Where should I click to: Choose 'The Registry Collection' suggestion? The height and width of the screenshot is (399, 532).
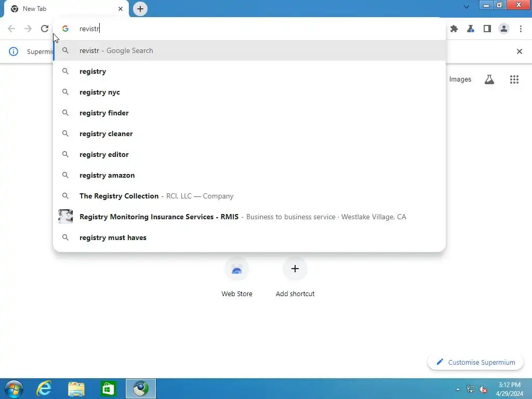tap(249, 196)
